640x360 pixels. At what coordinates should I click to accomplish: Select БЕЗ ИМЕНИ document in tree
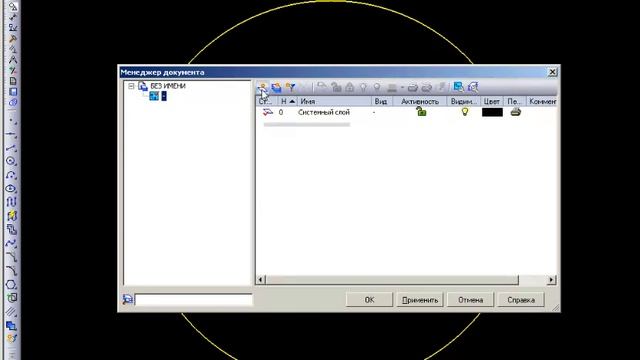[168, 86]
